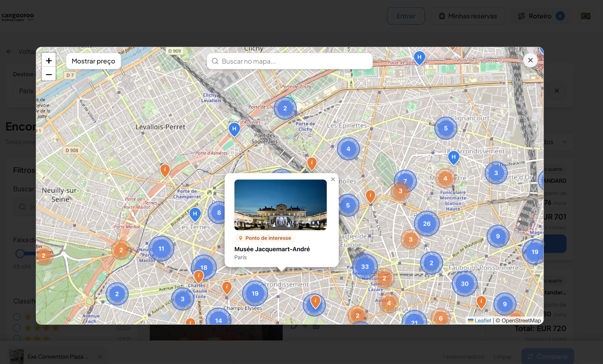Open the orange cluster of 6 points
Image resolution: width=603 pixels, height=364 pixels.
click(440, 318)
